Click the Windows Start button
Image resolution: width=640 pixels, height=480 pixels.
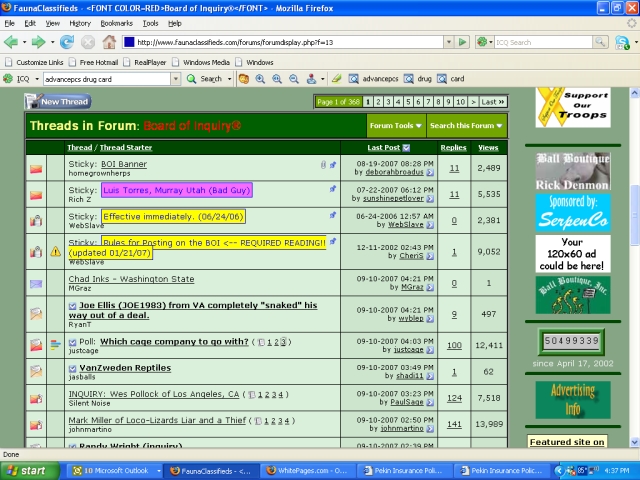29,471
